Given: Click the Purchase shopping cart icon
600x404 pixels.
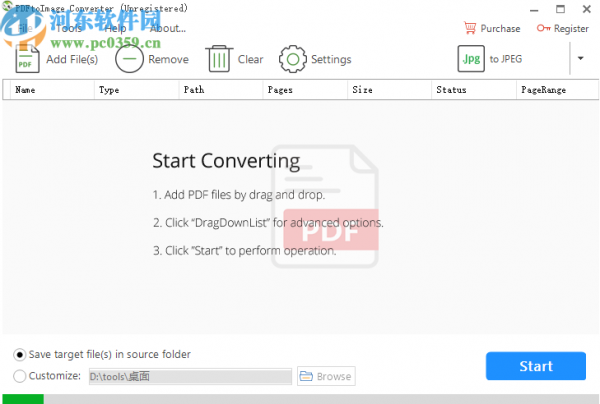Looking at the screenshot, I should click(x=470, y=28).
